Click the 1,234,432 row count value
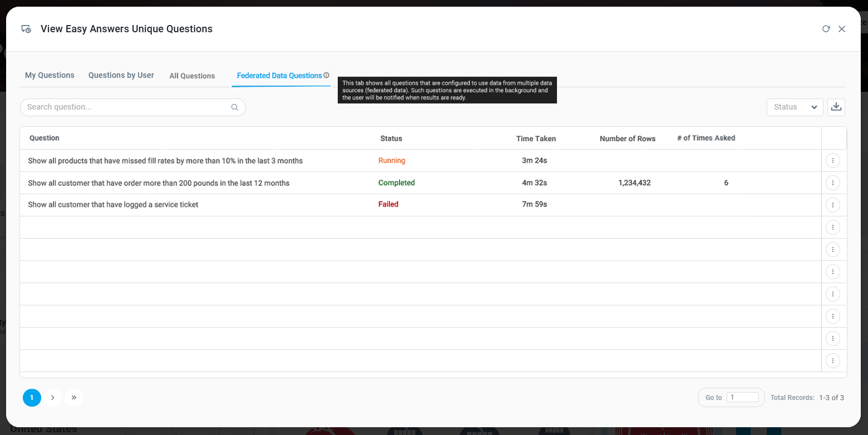This screenshot has width=868, height=435. coord(634,182)
